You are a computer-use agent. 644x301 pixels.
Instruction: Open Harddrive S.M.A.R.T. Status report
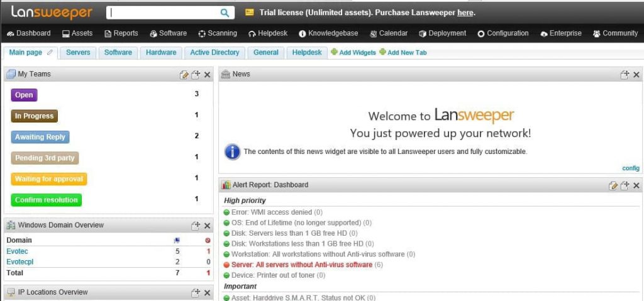(x=298, y=298)
